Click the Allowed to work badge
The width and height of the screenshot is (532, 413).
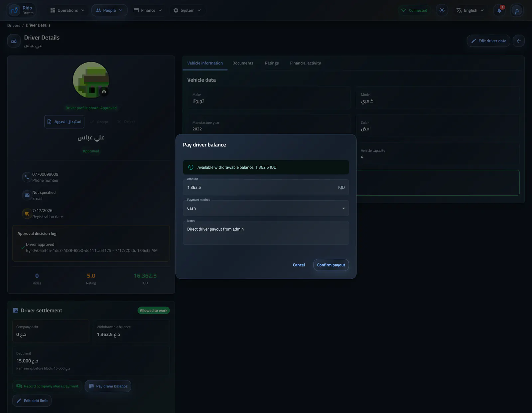pyautogui.click(x=154, y=310)
